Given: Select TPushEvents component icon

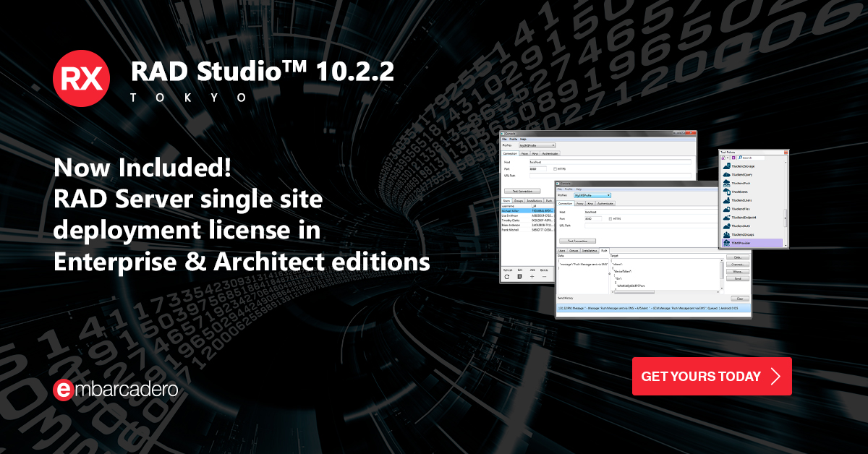Looking at the screenshot, I should [727, 192].
